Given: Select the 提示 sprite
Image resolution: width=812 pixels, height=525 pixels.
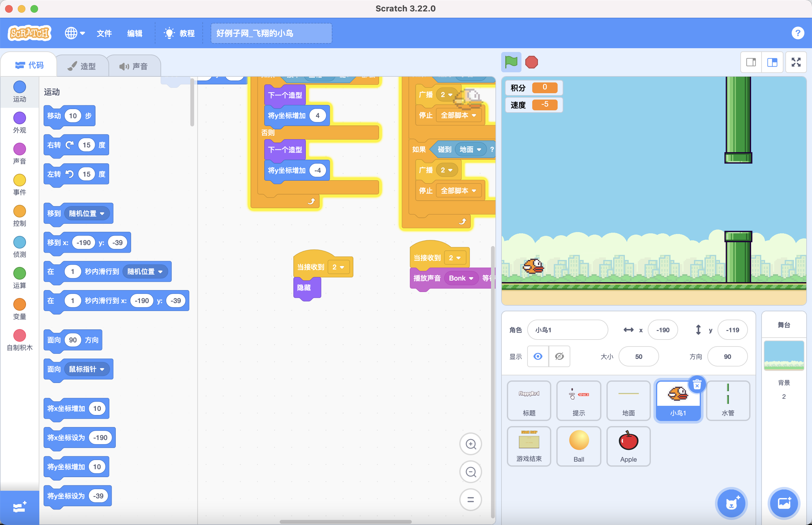Looking at the screenshot, I should 579,401.
